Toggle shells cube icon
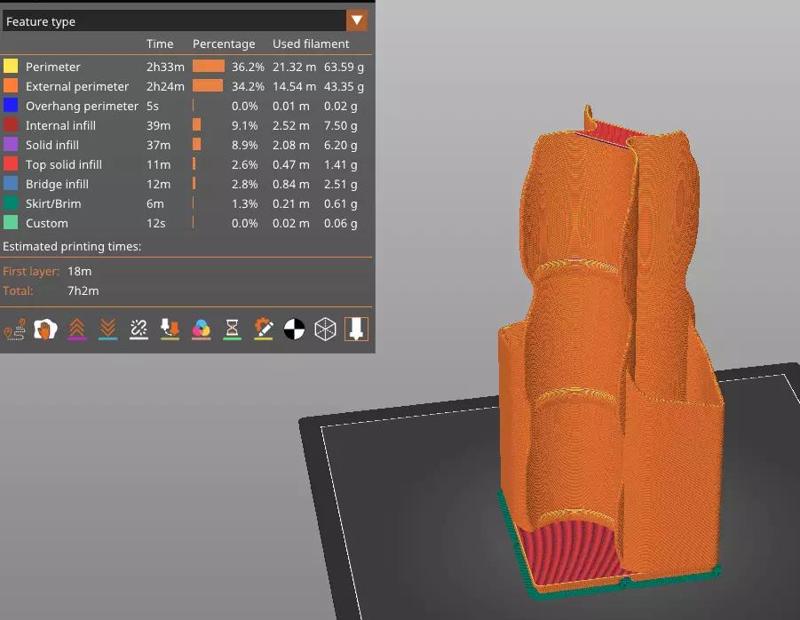The image size is (800, 620). [326, 329]
